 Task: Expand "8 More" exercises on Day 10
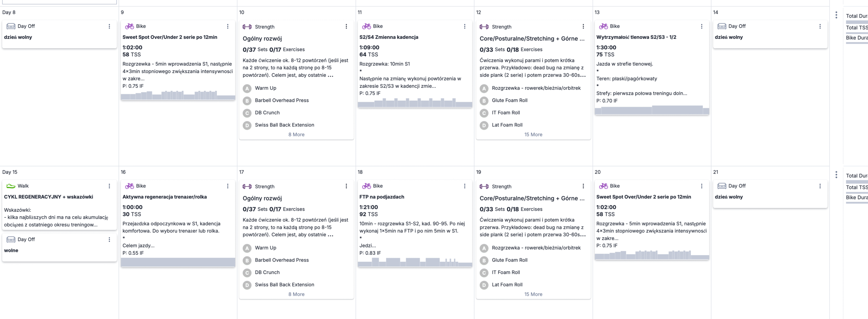296,134
